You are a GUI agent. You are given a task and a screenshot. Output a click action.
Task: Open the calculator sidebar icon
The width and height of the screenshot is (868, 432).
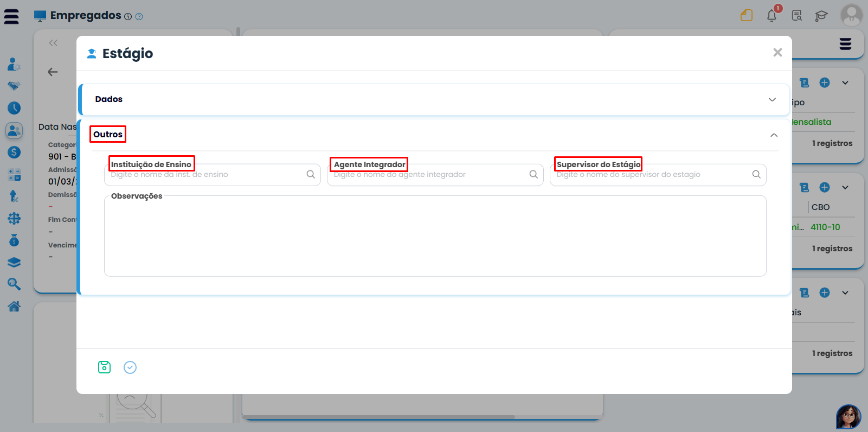tap(14, 175)
